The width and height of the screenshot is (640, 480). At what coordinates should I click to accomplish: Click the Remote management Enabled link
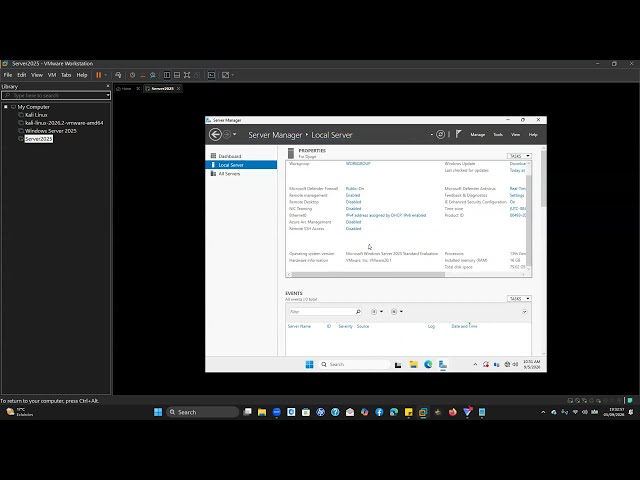(353, 196)
